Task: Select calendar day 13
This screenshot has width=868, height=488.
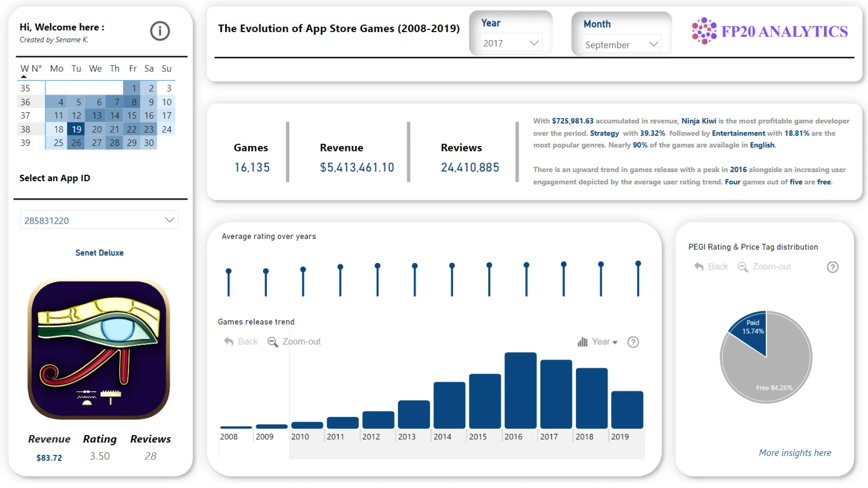Action: (95, 116)
